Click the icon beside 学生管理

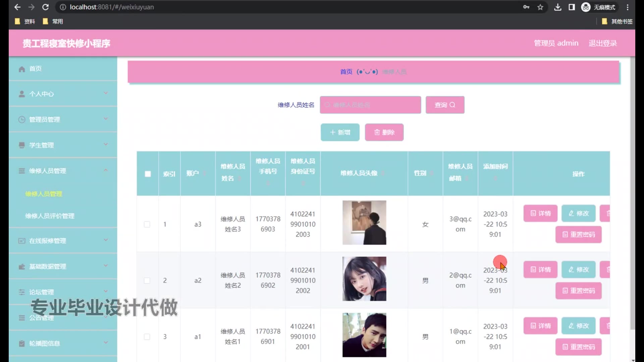click(x=22, y=145)
